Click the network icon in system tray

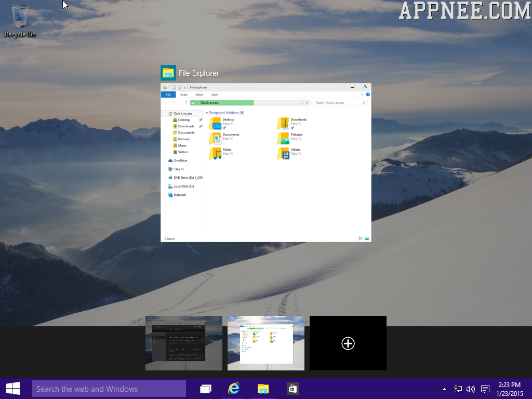point(458,389)
